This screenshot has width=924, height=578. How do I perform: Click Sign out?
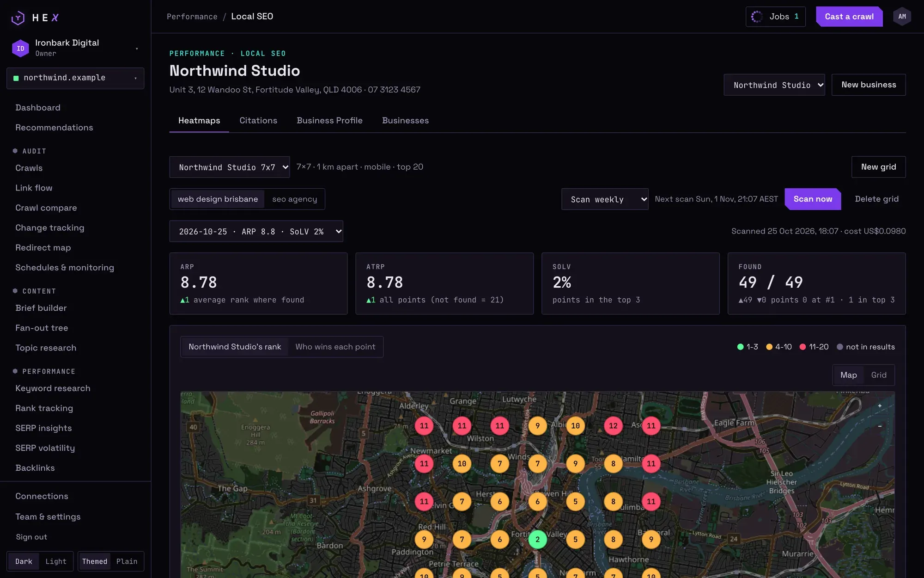31,537
